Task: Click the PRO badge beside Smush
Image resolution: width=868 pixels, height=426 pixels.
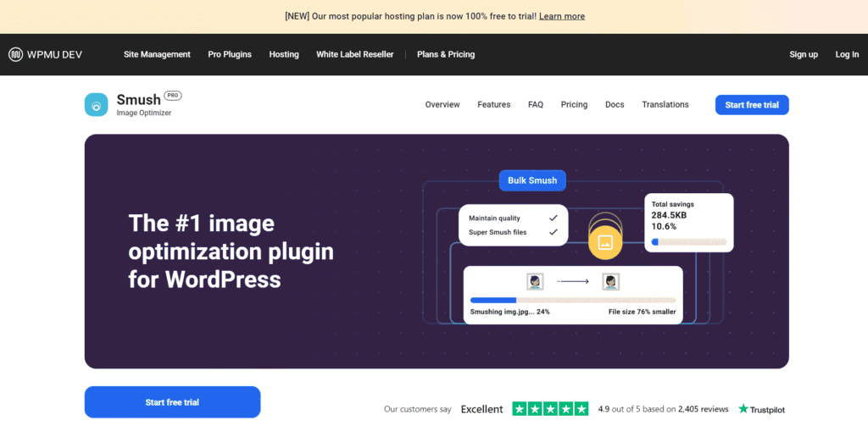Action: click(173, 96)
